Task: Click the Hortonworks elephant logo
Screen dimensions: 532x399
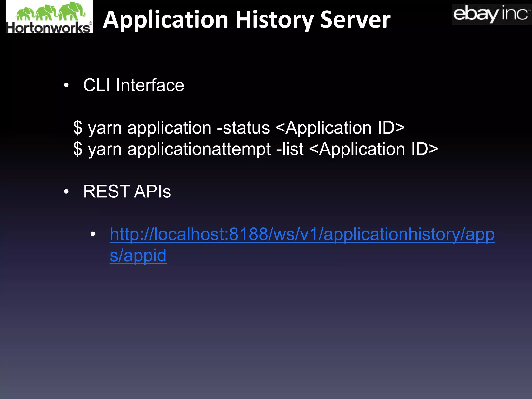Action: tap(49, 17)
